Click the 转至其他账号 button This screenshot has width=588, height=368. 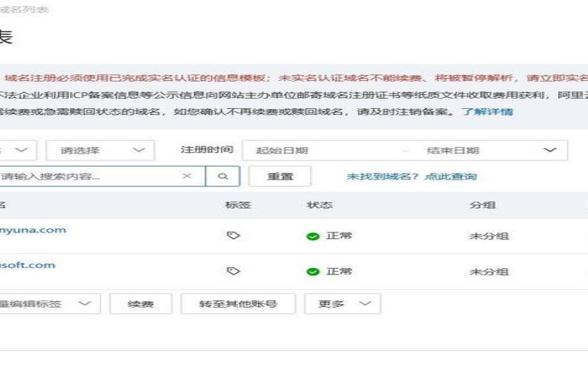coord(238,304)
